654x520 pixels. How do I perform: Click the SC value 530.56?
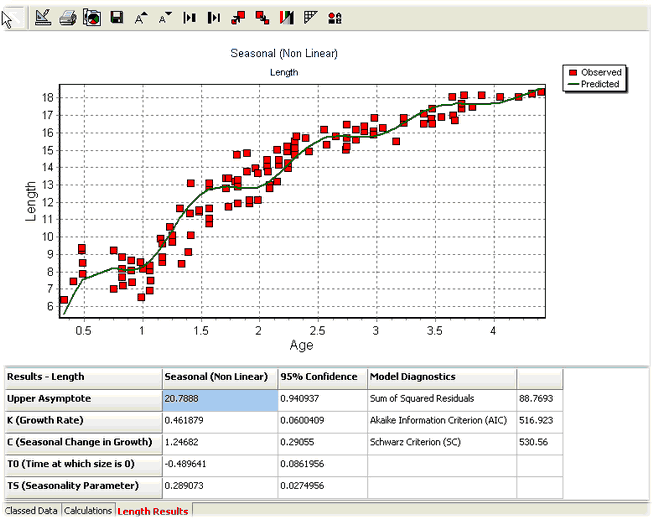point(540,444)
